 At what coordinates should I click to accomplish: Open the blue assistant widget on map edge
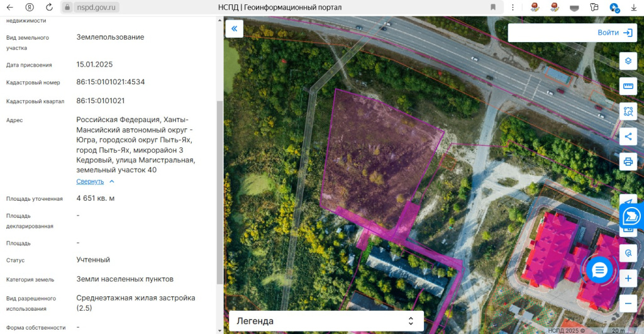click(631, 216)
